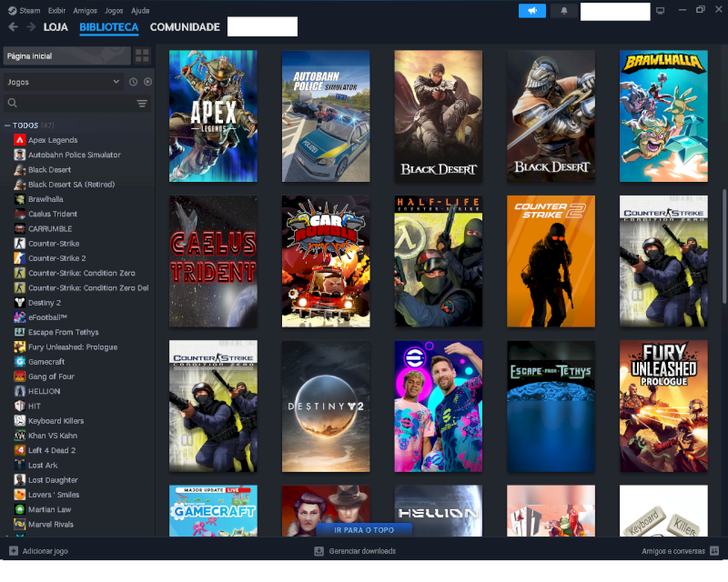Screen dimensions: 728x582
Task: Select Página inicial button
Action: coord(66,56)
